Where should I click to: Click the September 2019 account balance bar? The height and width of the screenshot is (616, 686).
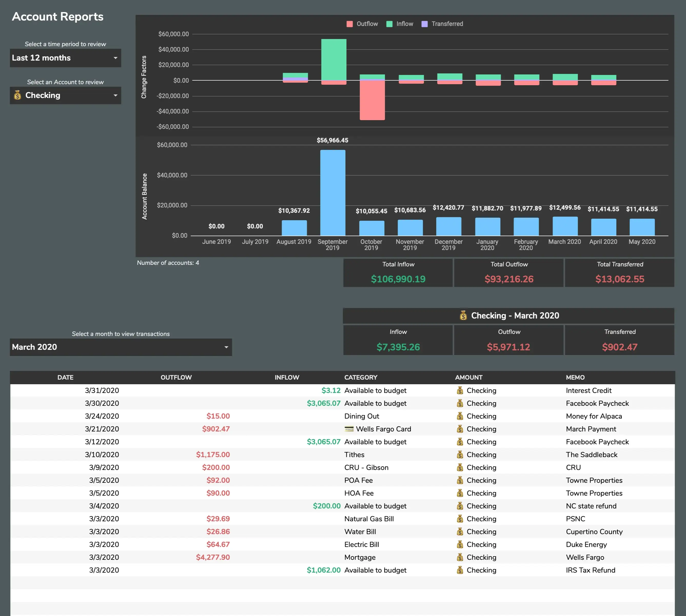[x=332, y=192]
